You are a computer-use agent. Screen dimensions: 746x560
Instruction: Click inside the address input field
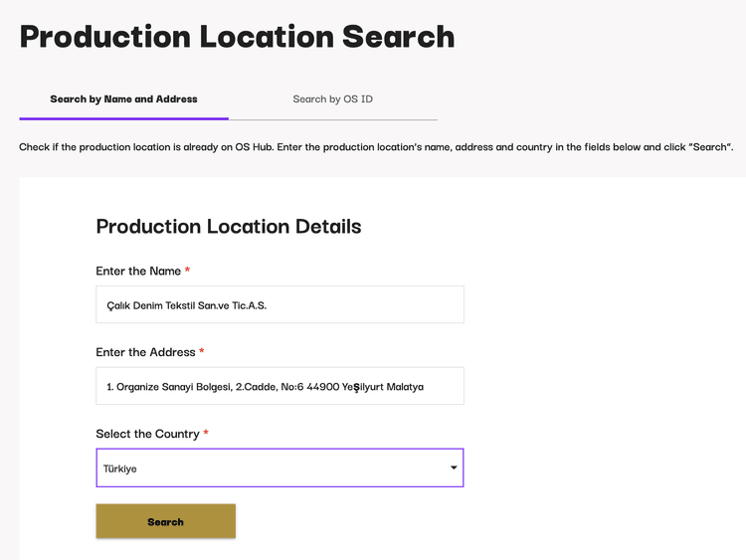pos(279,386)
